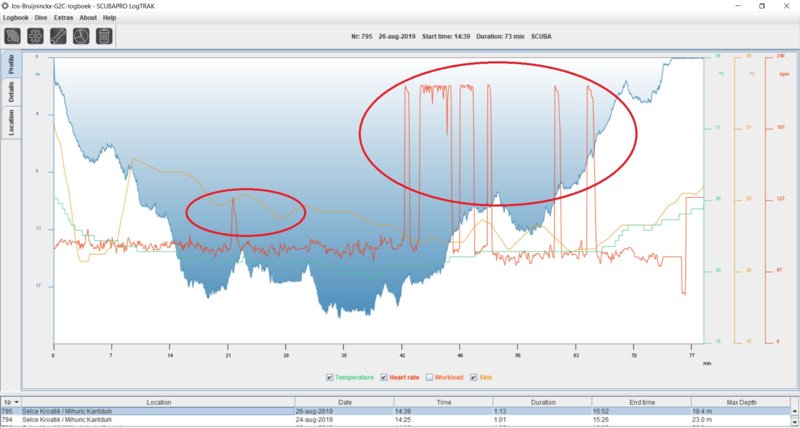Click the SCUBAPRO LogTRAK title bar icon
The height and width of the screenshot is (428, 800).
pos(7,5)
